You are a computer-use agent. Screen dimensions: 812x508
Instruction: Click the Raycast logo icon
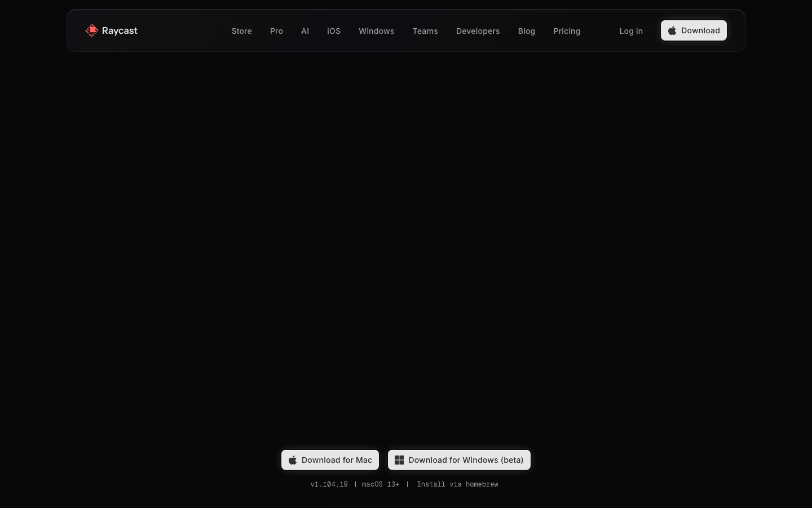(91, 30)
